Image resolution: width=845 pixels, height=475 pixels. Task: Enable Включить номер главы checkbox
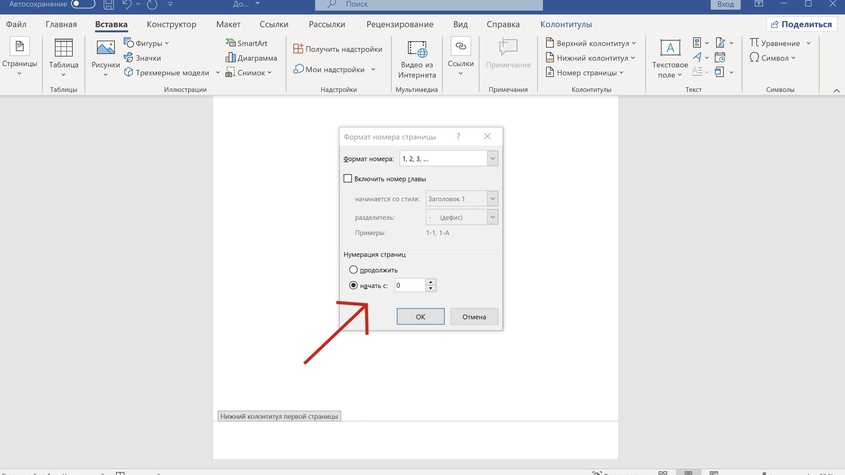click(348, 178)
